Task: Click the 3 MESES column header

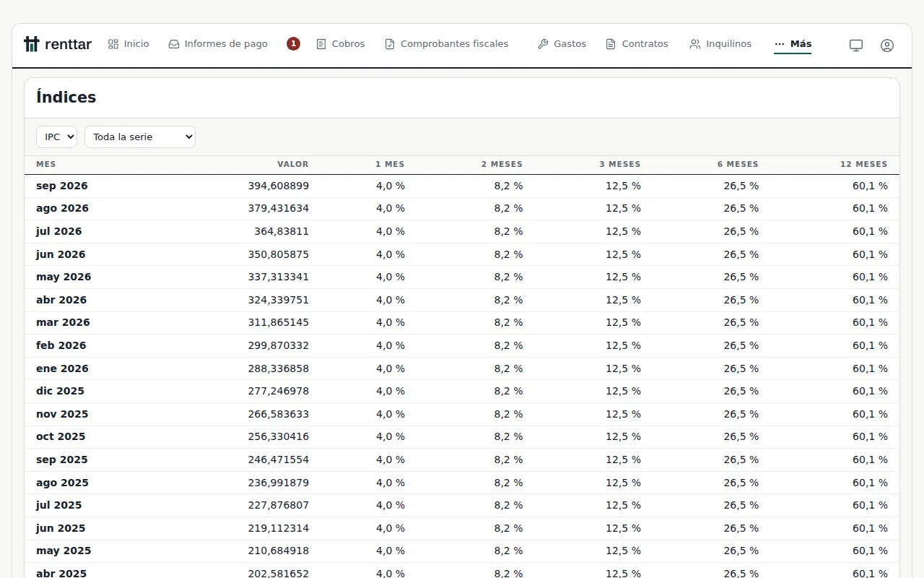Action: click(620, 164)
